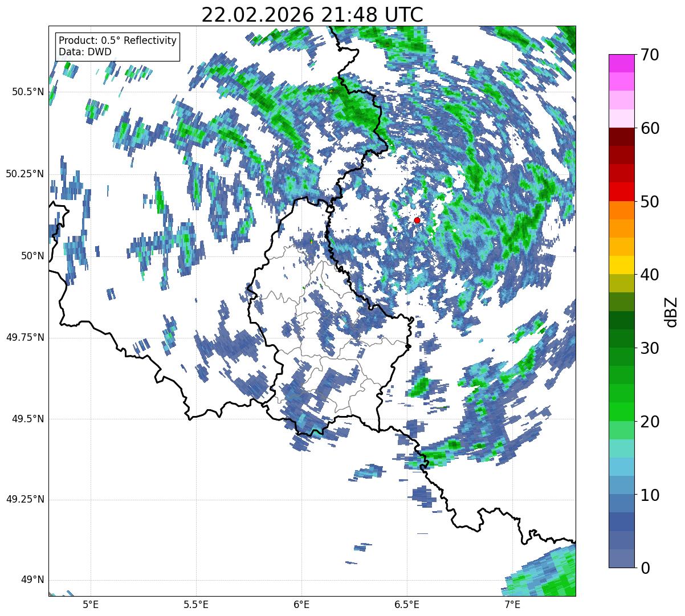Click the dark red colorbar swatch just below 60
The width and height of the screenshot is (685, 616).
click(621, 137)
